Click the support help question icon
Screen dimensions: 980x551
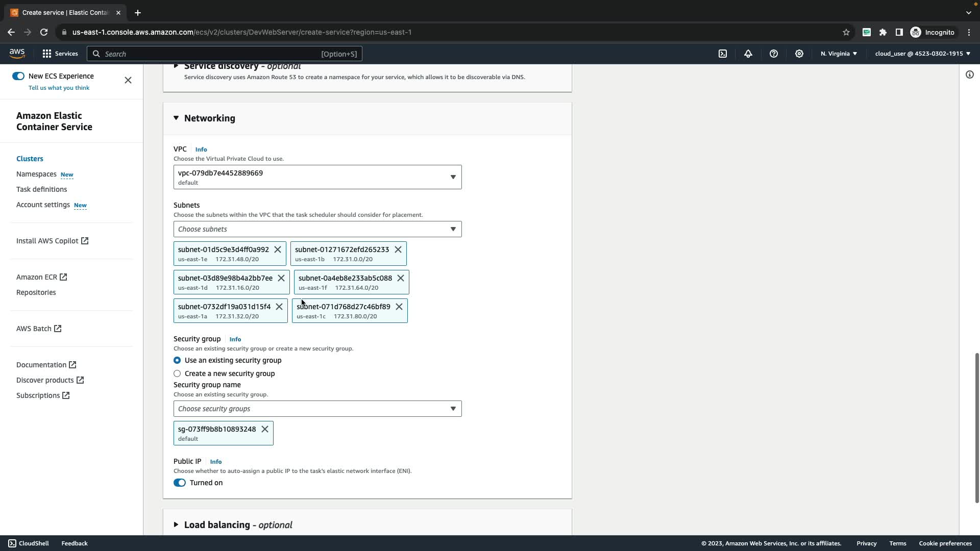click(774, 54)
